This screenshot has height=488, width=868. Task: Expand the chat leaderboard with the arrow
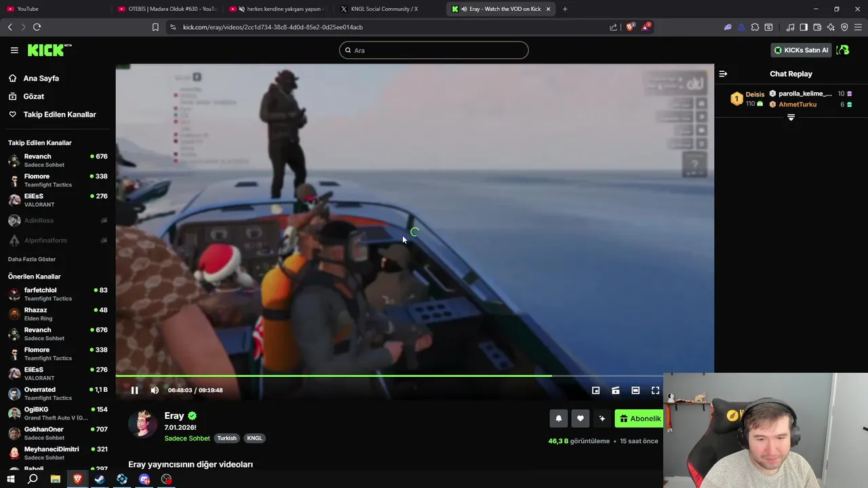coord(791,118)
